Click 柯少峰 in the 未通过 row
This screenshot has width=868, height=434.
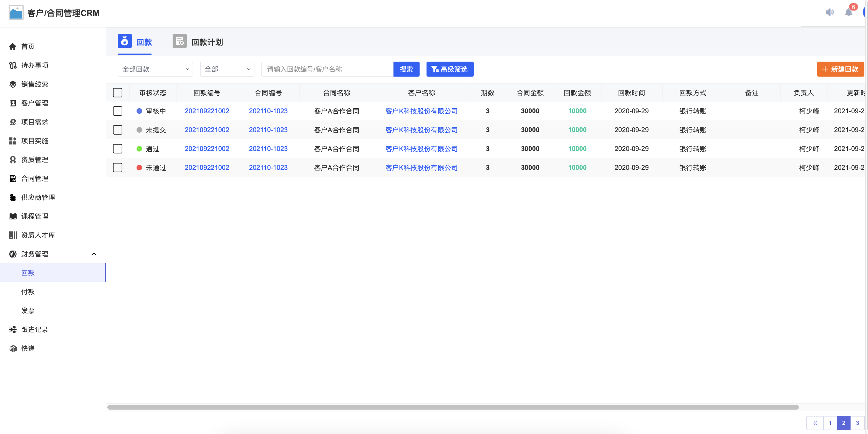809,168
